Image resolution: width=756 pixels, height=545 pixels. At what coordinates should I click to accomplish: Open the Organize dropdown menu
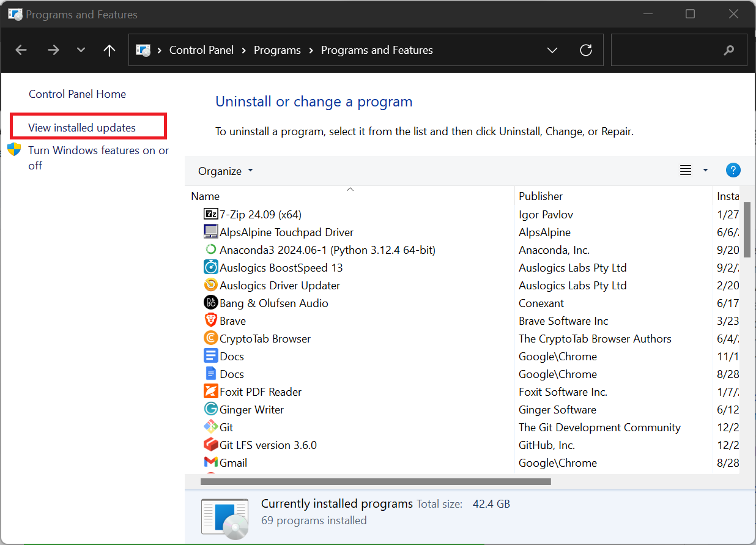[x=225, y=171]
